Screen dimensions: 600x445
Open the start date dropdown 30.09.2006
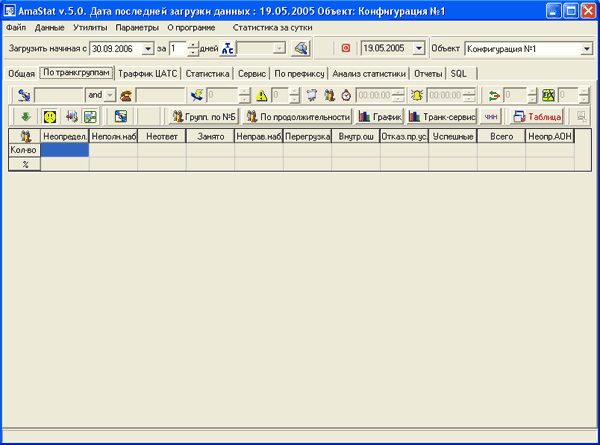(x=148, y=48)
